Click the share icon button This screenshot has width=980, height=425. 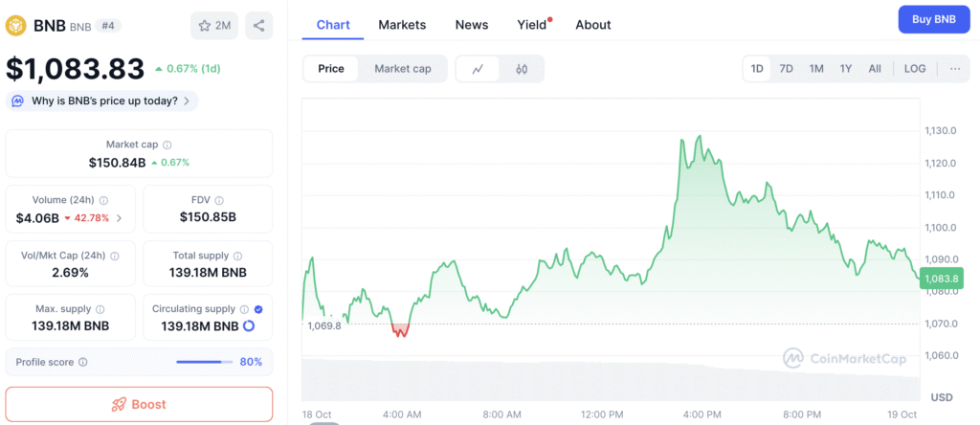point(257,26)
